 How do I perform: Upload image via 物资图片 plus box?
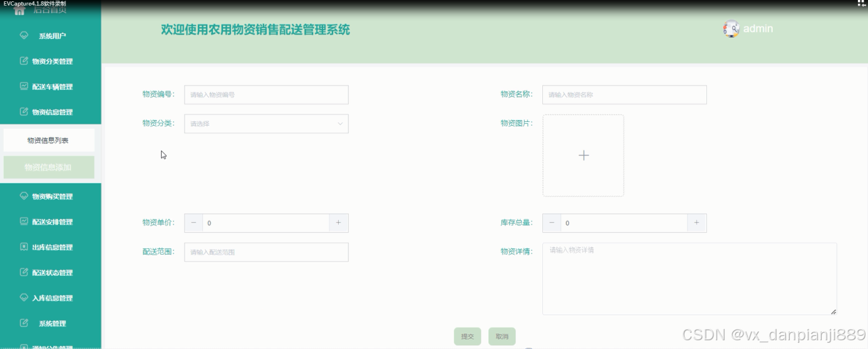coord(583,155)
